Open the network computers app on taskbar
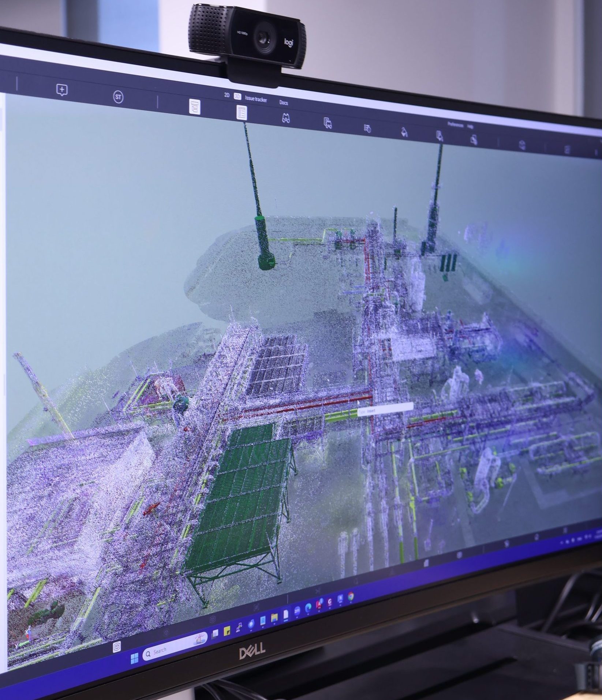The width and height of the screenshot is (602, 700). coord(239,627)
